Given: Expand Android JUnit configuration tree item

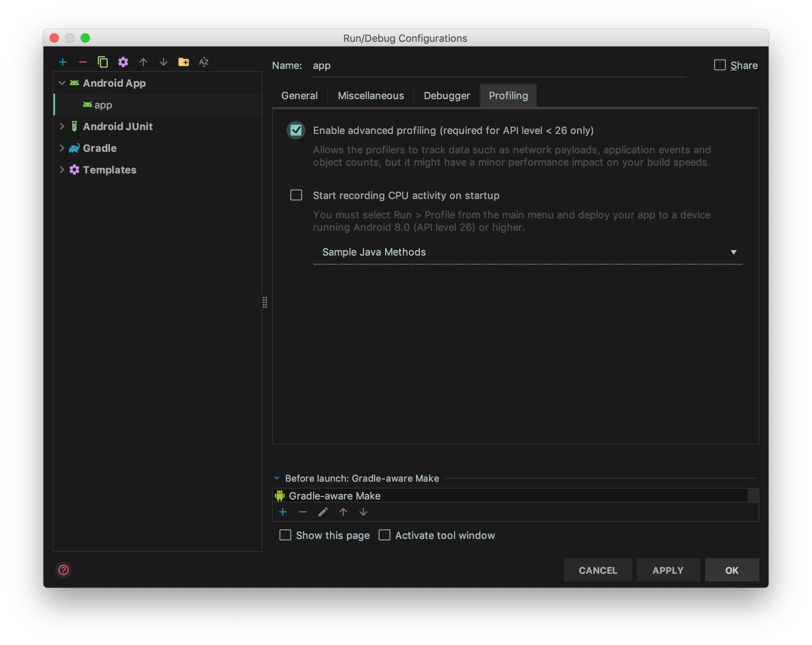Looking at the screenshot, I should tap(62, 126).
